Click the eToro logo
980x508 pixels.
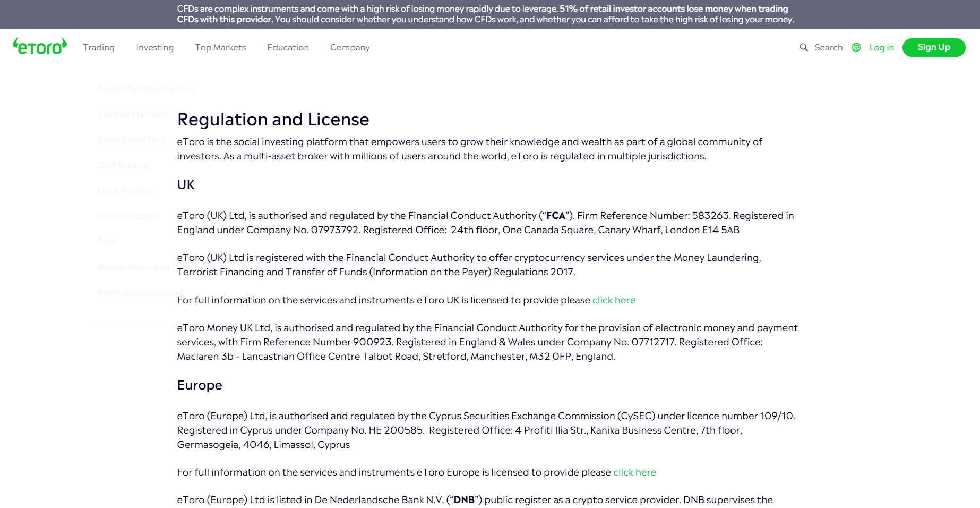40,47
